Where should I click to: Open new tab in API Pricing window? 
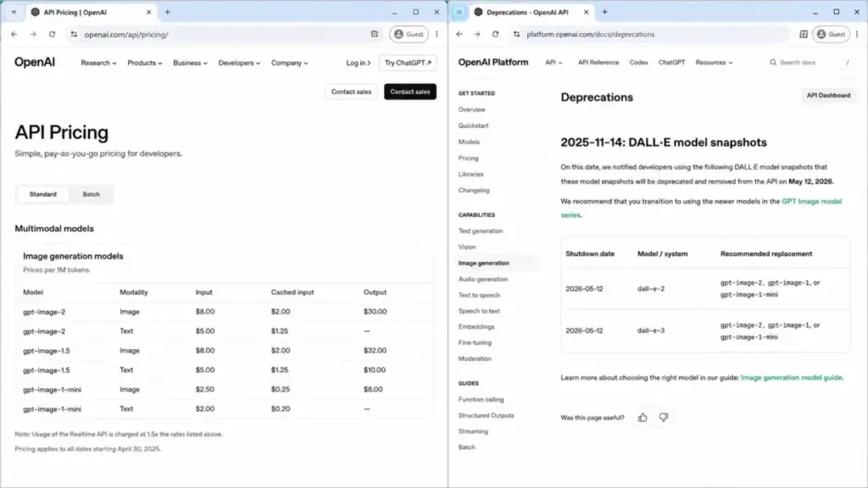pyautogui.click(x=167, y=12)
